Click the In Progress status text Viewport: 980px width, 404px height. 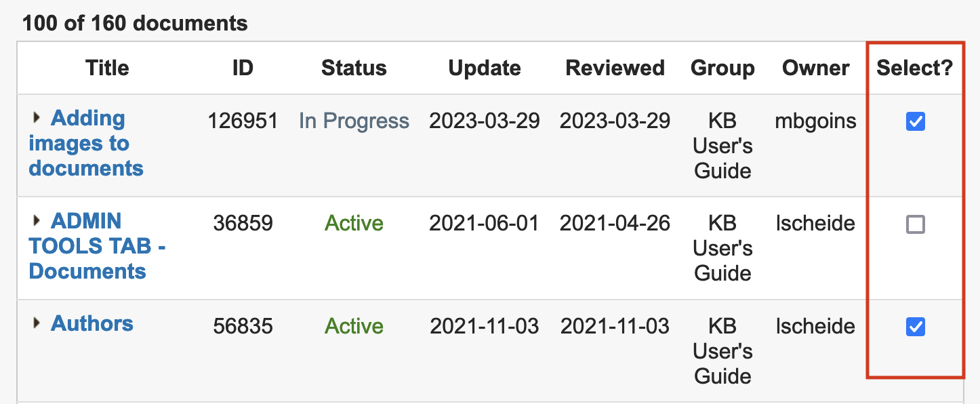pos(354,121)
